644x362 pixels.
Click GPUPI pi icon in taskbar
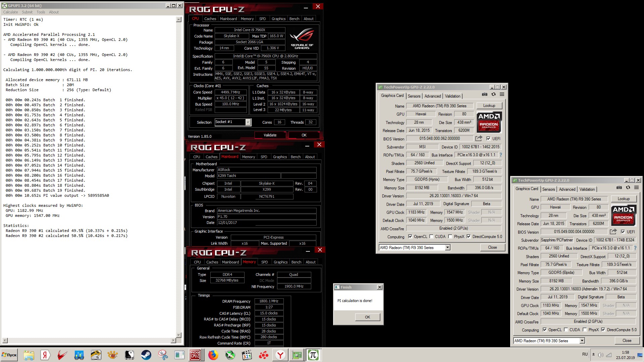coord(313,355)
